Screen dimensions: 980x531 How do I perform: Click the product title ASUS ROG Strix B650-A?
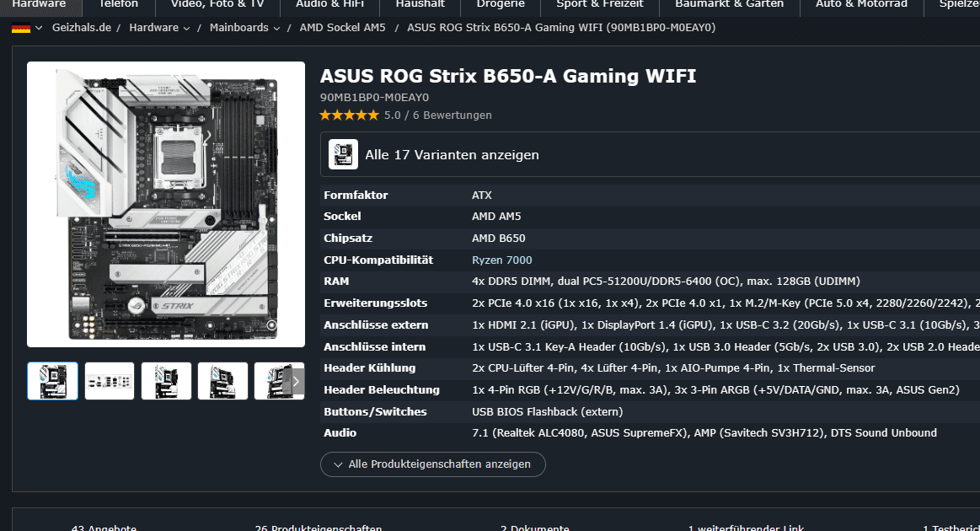coord(507,77)
